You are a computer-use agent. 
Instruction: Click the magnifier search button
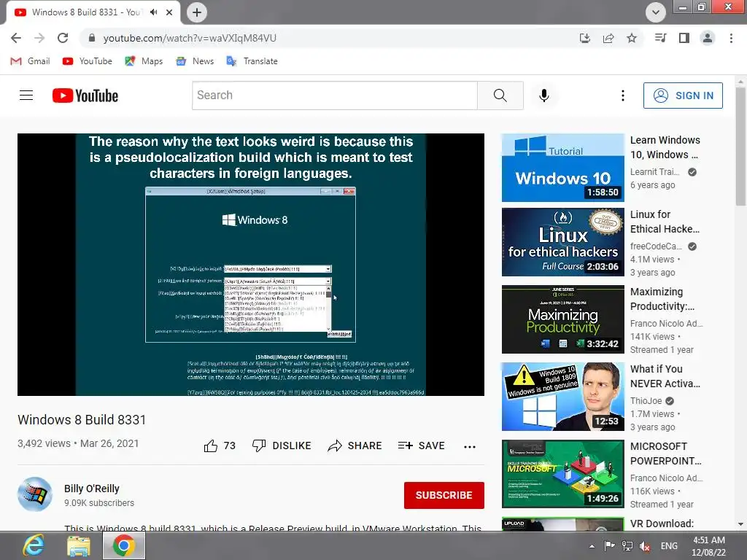click(500, 96)
